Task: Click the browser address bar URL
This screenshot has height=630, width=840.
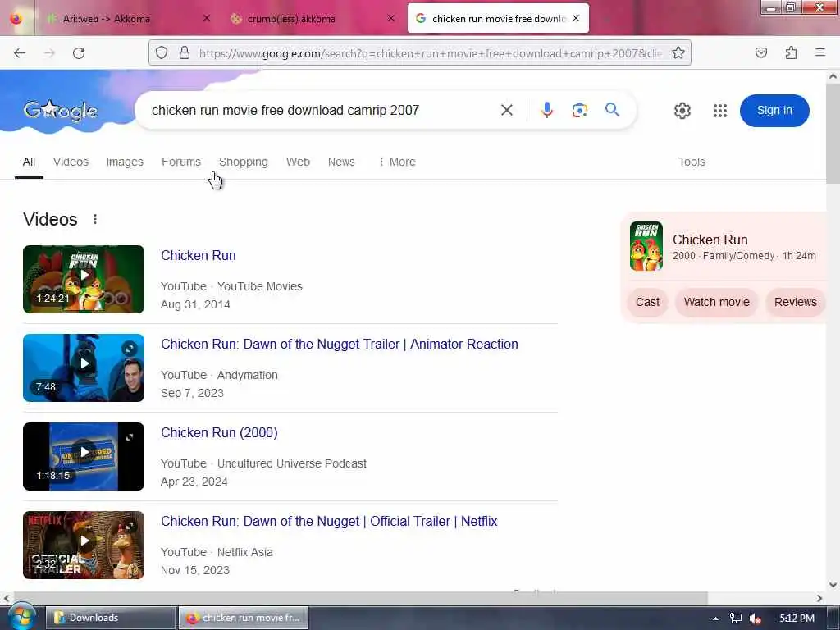Action: pos(430,53)
